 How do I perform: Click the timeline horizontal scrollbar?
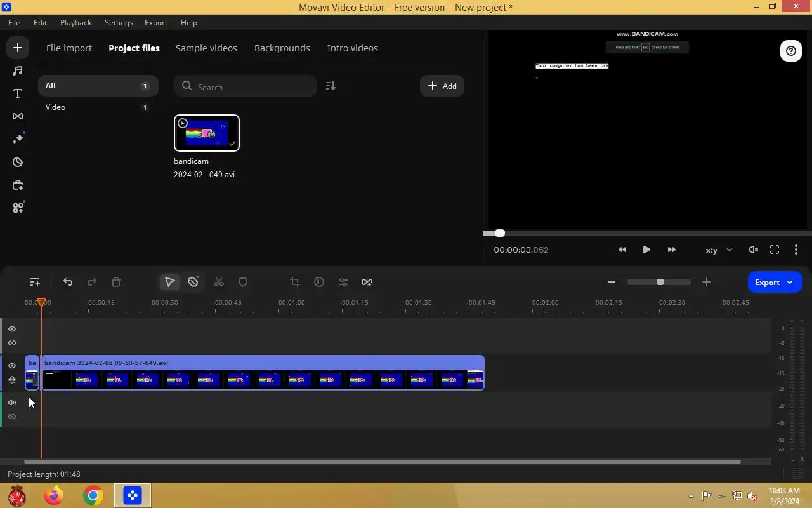382,462
